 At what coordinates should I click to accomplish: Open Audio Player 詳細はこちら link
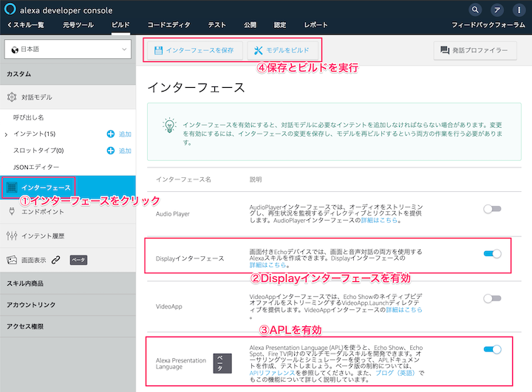point(379,221)
